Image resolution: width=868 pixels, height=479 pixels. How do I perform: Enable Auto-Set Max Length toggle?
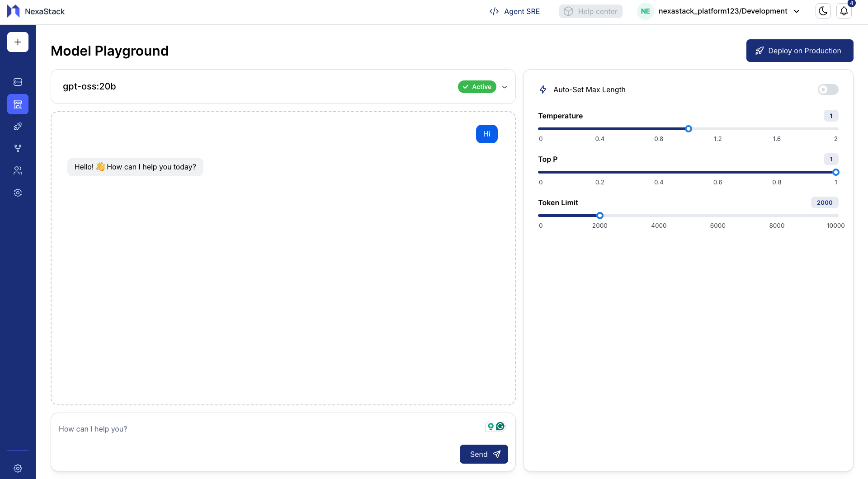(x=828, y=89)
